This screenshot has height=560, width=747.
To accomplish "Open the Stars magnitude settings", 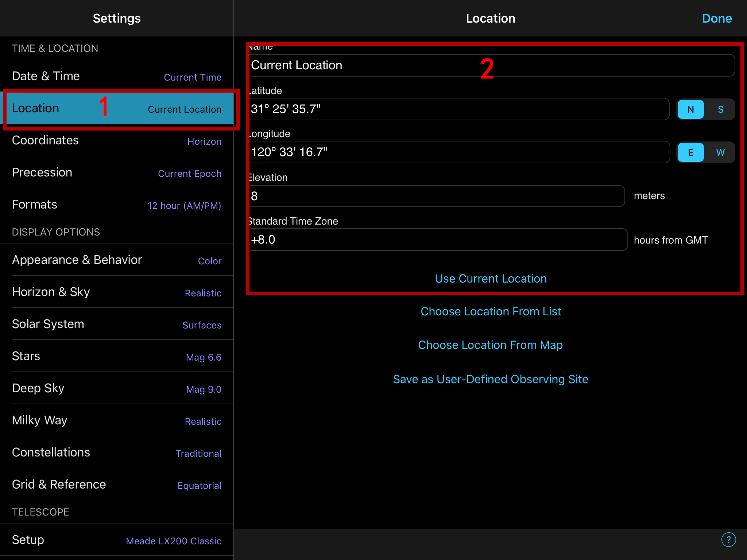I will pyautogui.click(x=117, y=356).
